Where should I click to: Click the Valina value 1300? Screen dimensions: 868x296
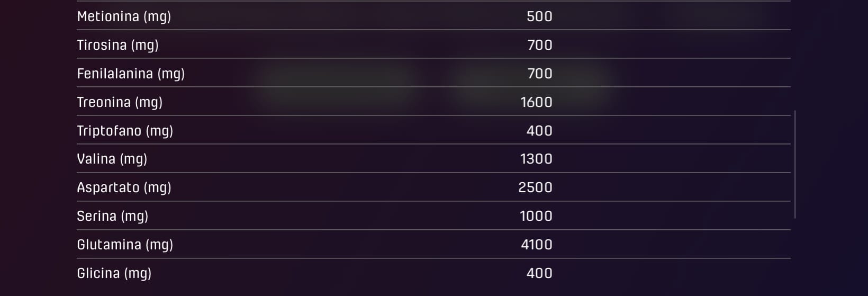tap(536, 159)
